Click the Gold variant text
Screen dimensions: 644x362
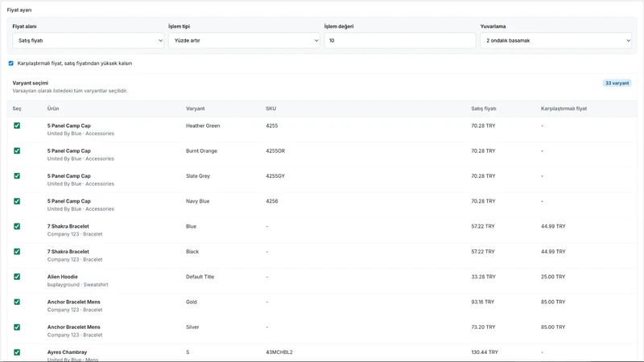[192, 302]
